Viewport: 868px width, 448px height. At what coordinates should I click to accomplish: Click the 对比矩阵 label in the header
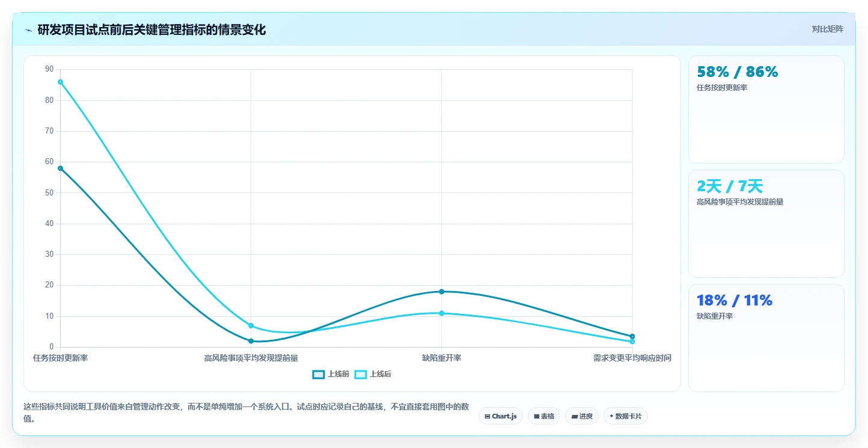pos(827,29)
